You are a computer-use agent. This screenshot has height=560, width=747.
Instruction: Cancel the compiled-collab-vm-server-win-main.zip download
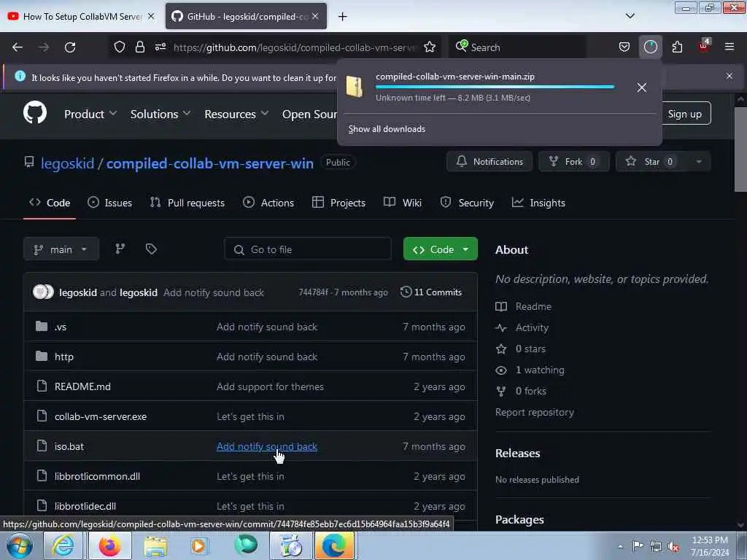click(x=642, y=87)
